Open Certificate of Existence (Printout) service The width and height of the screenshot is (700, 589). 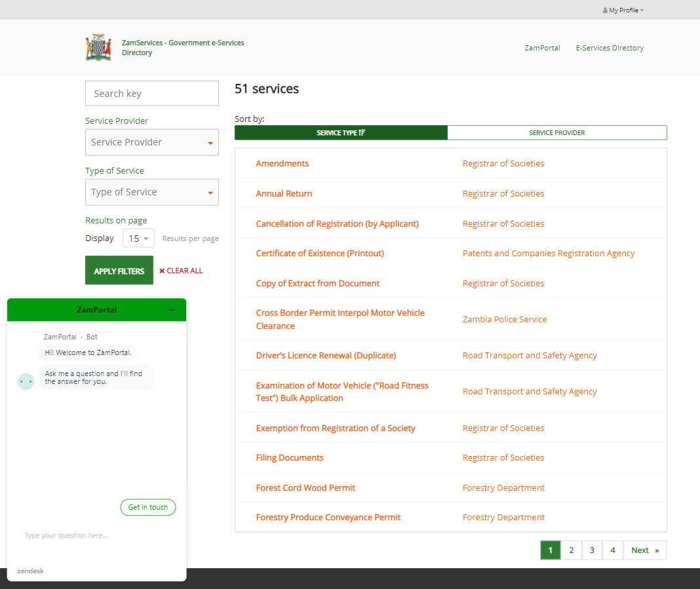tap(320, 253)
